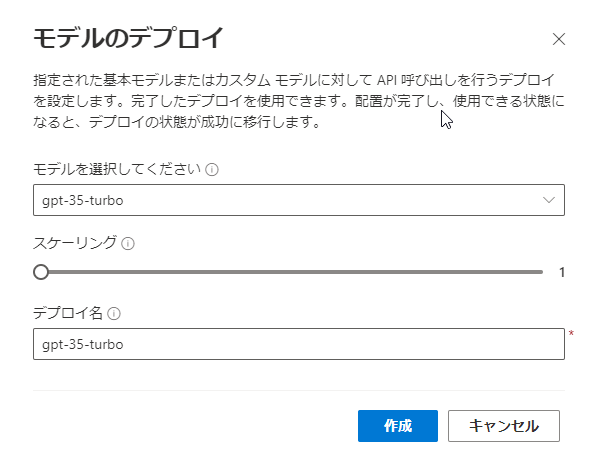Click the scaling value 1 beside slider

click(x=562, y=272)
